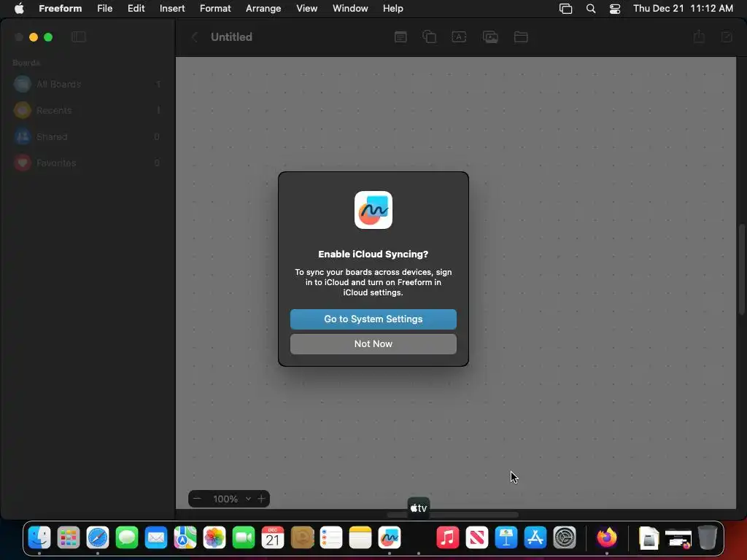747x560 pixels.
Task: Select Shared in sidebar
Action: point(88,136)
